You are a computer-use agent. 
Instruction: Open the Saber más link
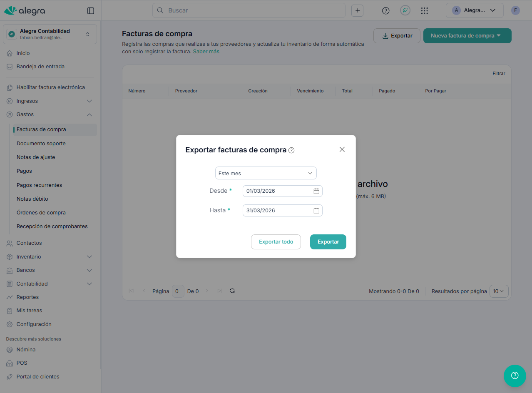click(x=206, y=51)
